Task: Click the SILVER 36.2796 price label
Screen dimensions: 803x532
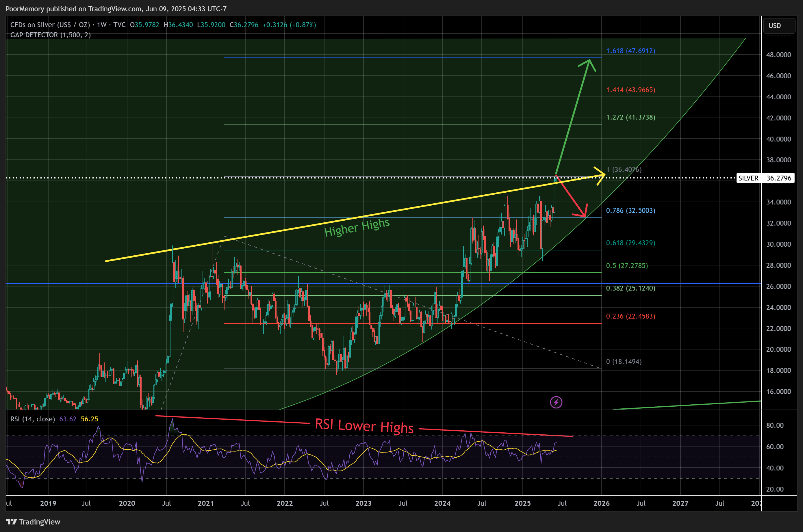Action: pos(765,178)
